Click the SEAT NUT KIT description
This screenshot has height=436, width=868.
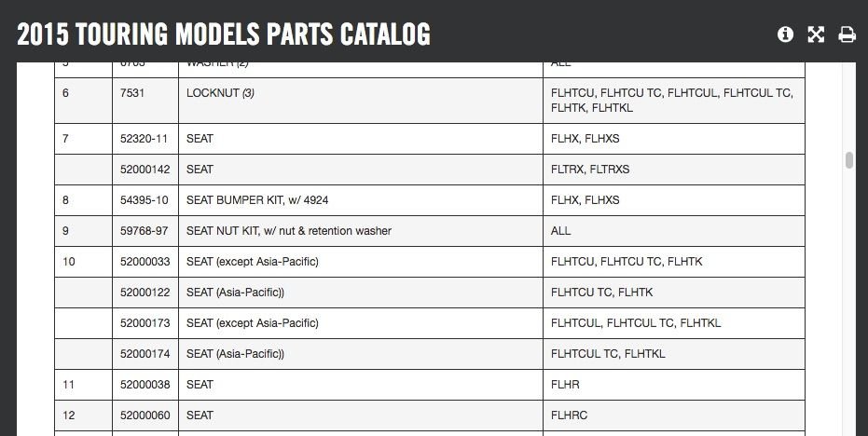tap(289, 231)
